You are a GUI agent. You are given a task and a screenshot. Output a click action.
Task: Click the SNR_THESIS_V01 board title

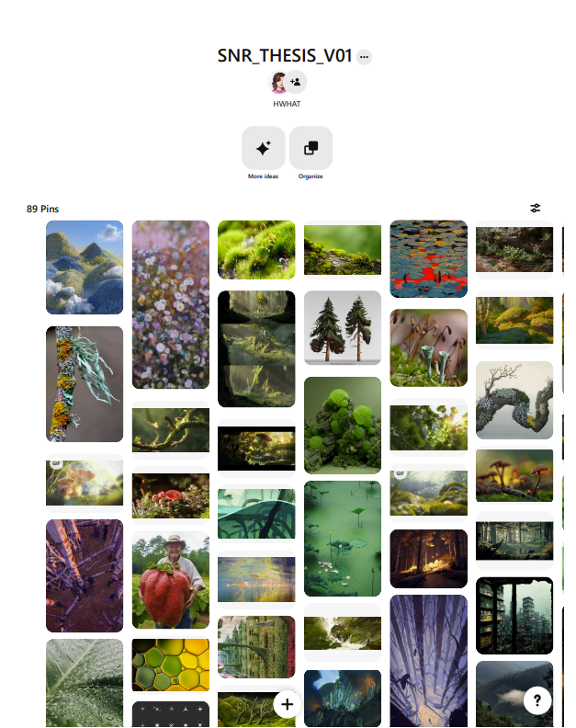pos(285,56)
